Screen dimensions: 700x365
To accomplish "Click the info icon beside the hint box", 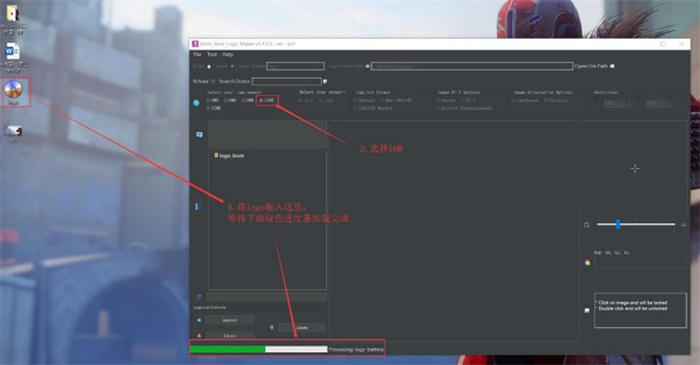I will (x=587, y=311).
